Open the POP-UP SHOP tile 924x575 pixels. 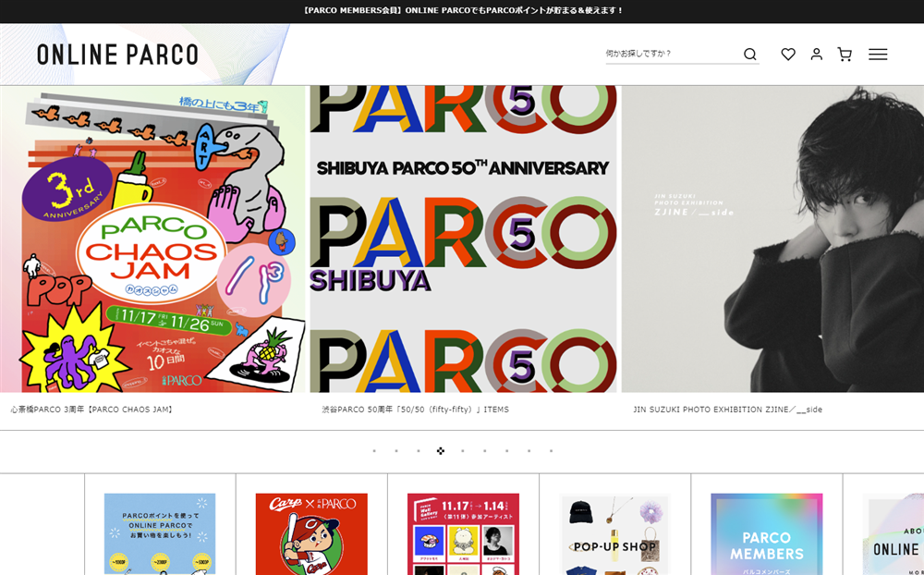coord(614,533)
